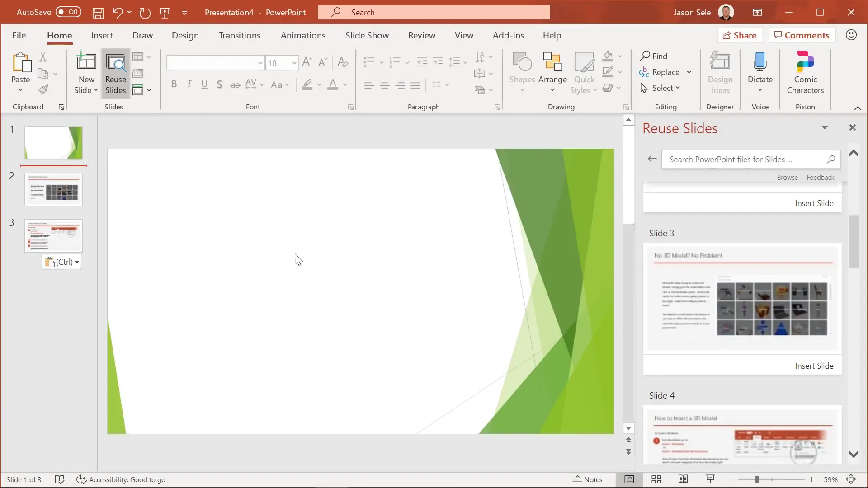
Task: Open the Slide Show tab
Action: click(367, 35)
